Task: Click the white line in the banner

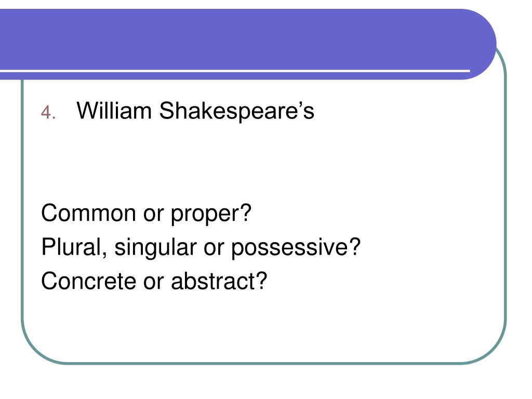Action: 235,71
